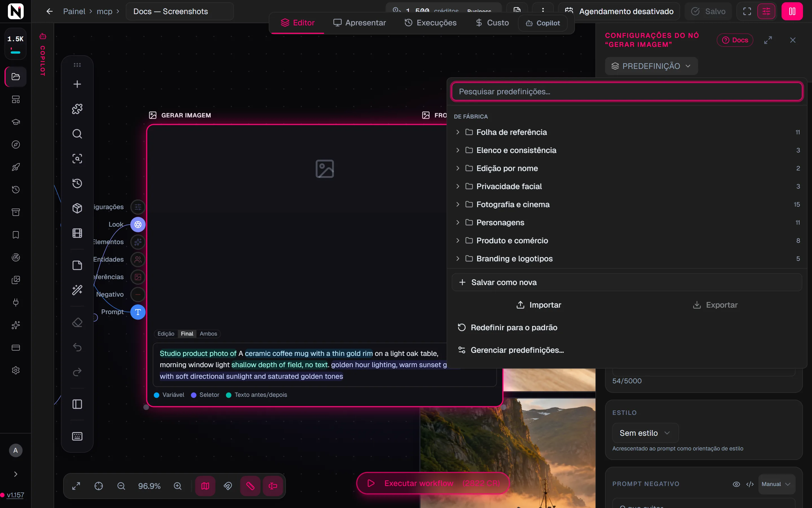Toggle the pink columns layout button

coord(792,11)
